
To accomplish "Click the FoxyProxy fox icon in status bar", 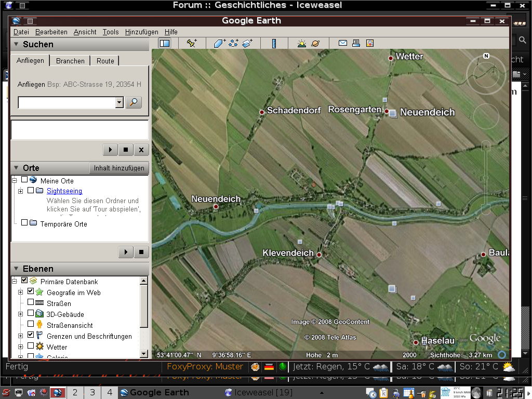I will 255,367.
